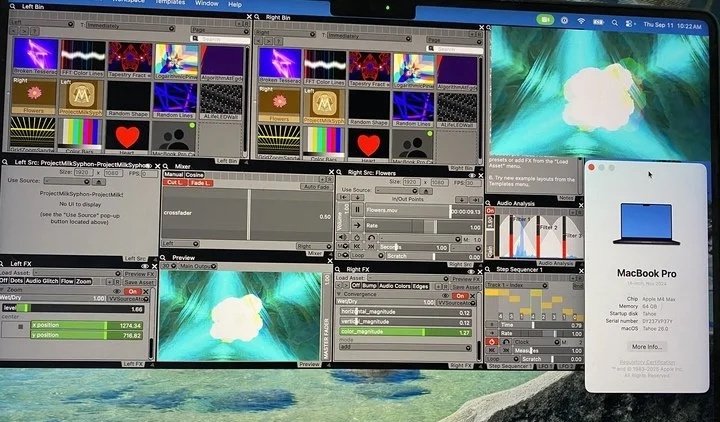Viewport: 720px width, 422px height.
Task: Open Immediately transition dropdown in Left Bin
Action: pyautogui.click(x=130, y=26)
